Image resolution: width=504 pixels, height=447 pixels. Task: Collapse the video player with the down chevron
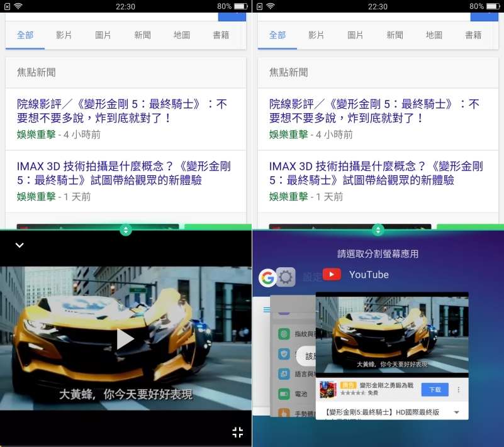pos(20,245)
